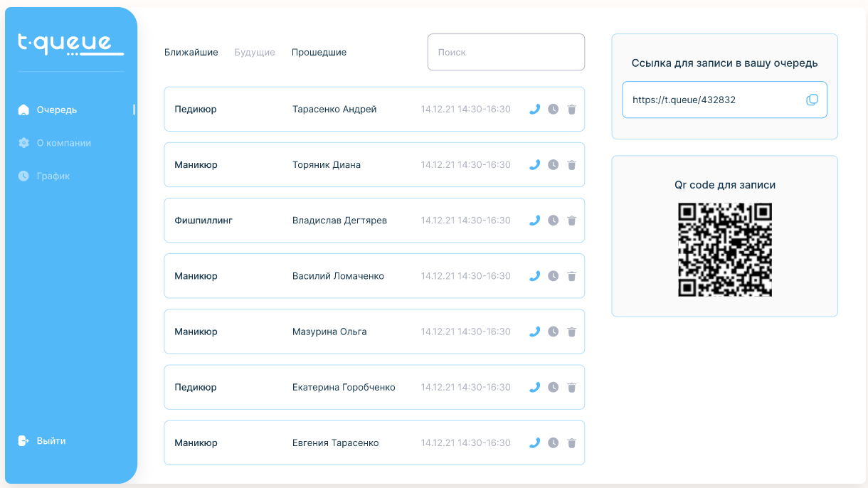The image size is (868, 488).
Task: Click phone icon for Тарасенко Андрей
Action: pos(535,109)
